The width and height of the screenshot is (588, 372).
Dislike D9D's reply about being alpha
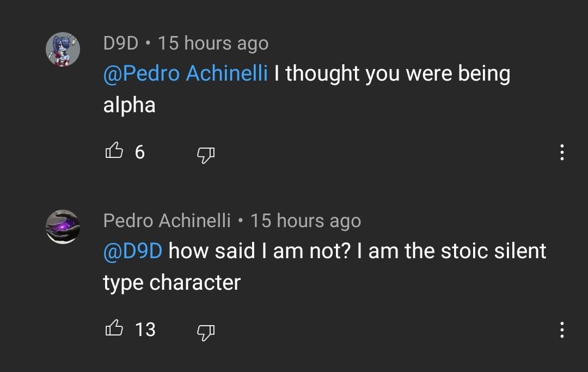205,155
